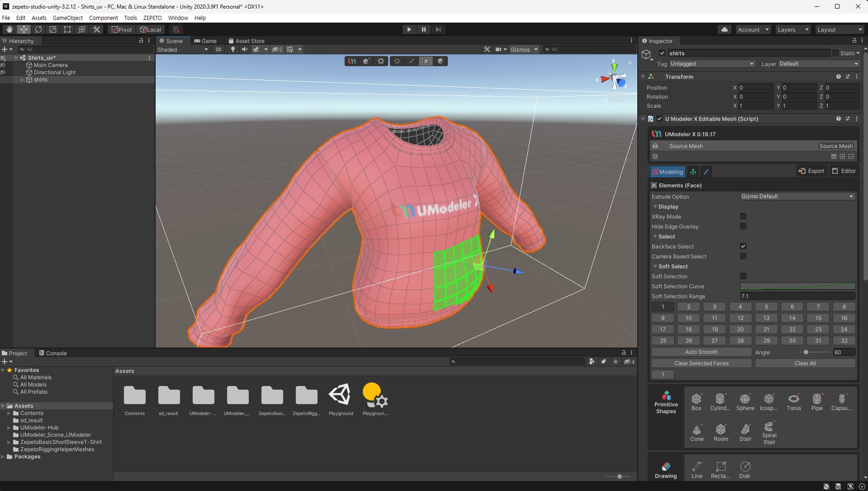Start Play mode

(x=409, y=29)
